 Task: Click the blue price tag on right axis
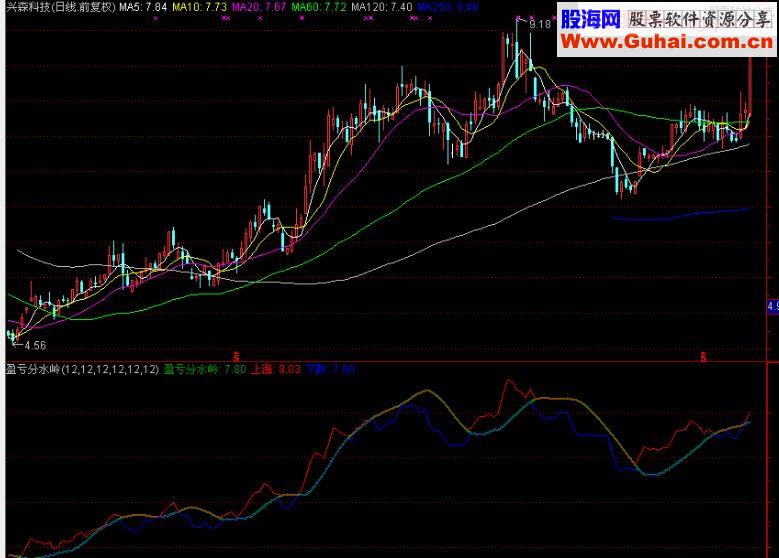tap(773, 306)
